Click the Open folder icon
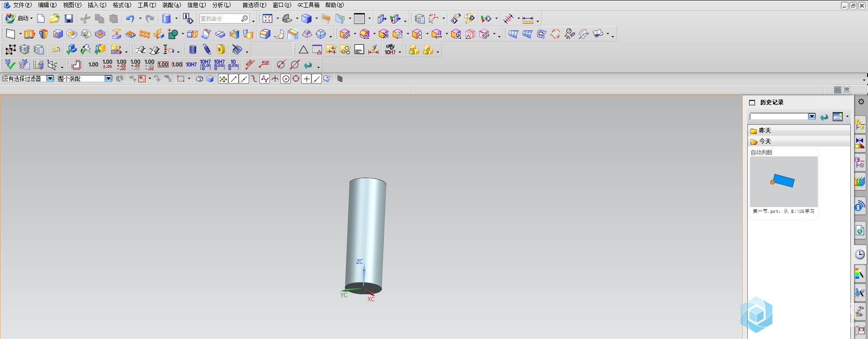Viewport: 868px width, 339px height. coord(55,19)
